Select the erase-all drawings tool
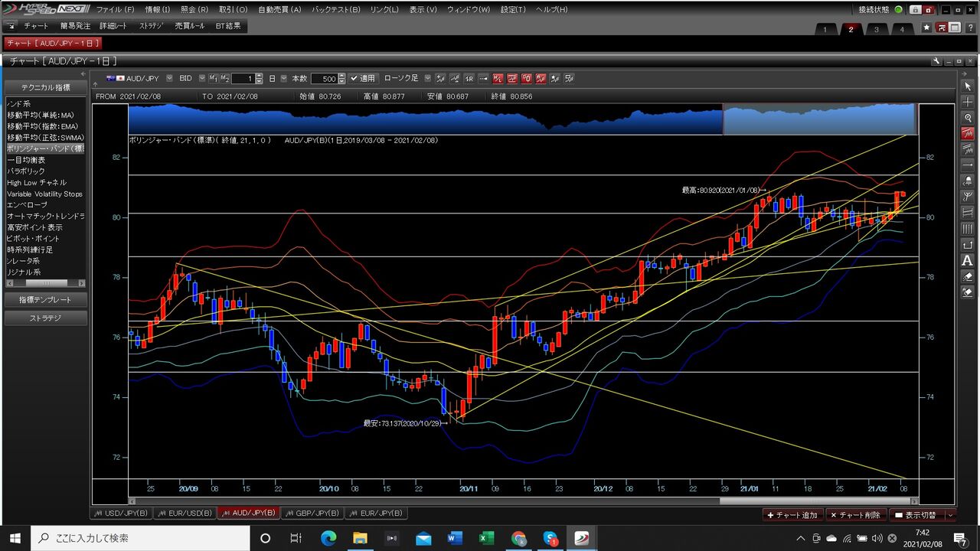980x551 pixels. click(968, 292)
